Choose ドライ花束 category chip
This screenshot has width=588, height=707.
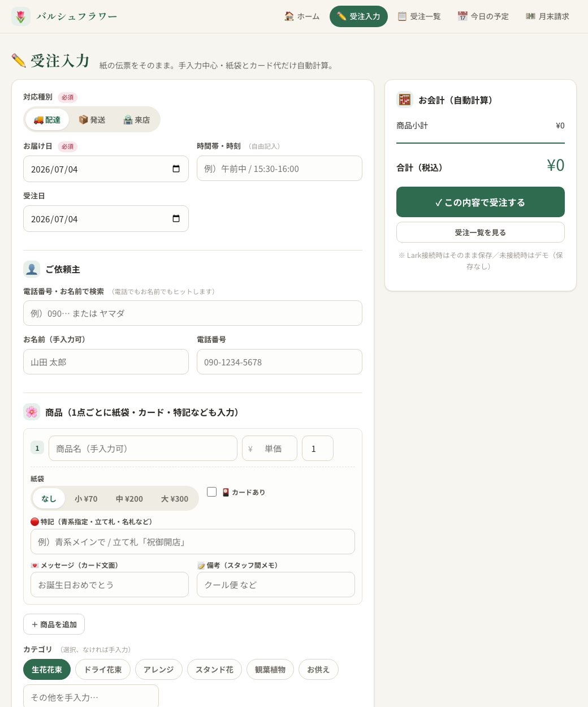(x=103, y=670)
